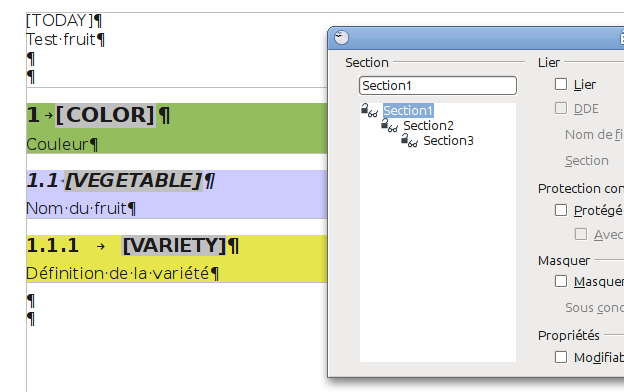The image size is (624, 392).
Task: Select Section1 in the section tree
Action: tap(408, 111)
